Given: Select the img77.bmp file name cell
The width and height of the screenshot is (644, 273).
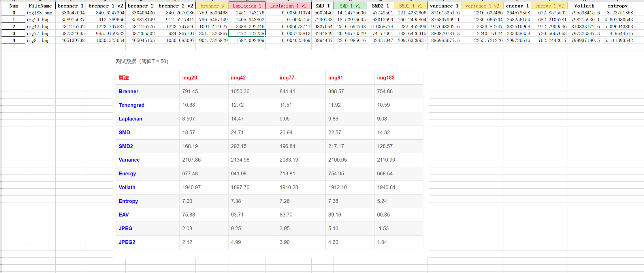Looking at the screenshot, I should point(40,33).
